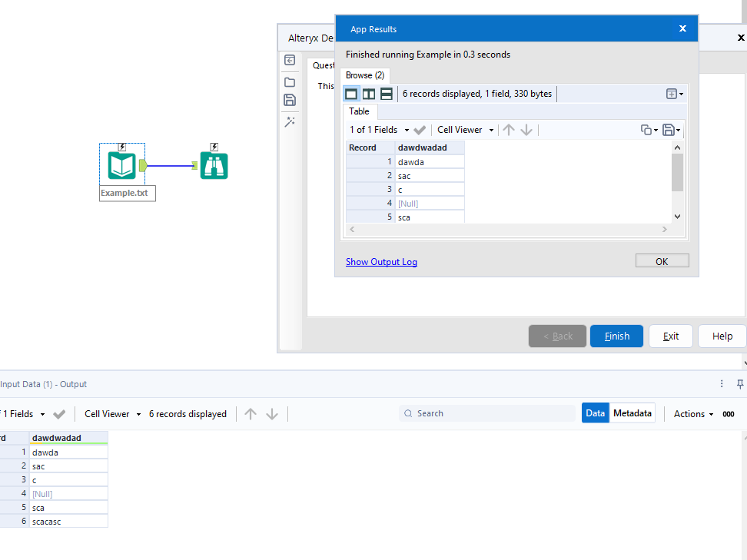Click the open folder icon in the dialog sidebar
Screen dimensions: 747x560
[x=290, y=82]
